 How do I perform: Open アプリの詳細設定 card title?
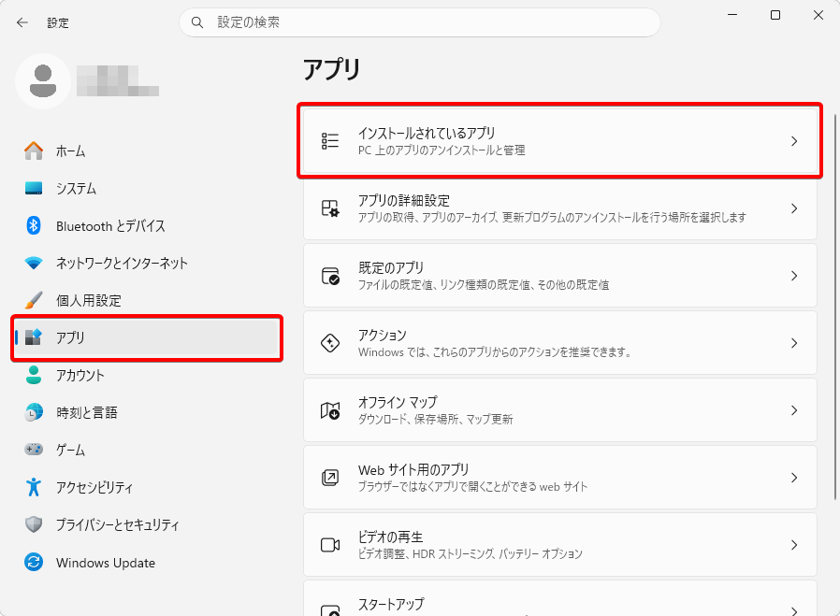click(x=404, y=201)
